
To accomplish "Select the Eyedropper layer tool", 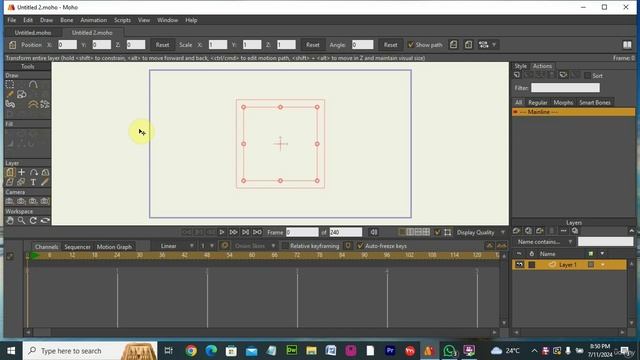I will (44, 182).
